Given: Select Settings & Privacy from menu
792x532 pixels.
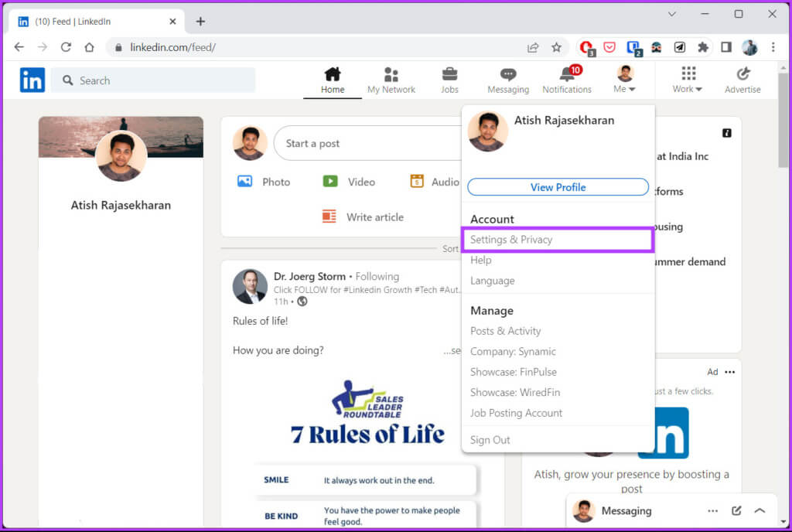Looking at the screenshot, I should point(558,240).
